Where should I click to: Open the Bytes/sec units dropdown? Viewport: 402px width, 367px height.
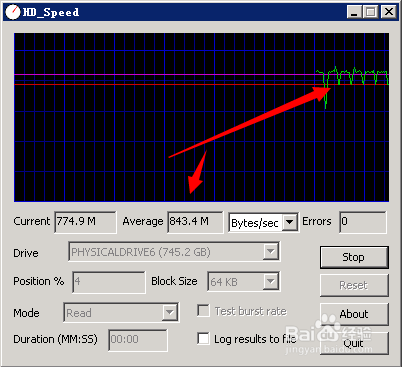click(290, 222)
